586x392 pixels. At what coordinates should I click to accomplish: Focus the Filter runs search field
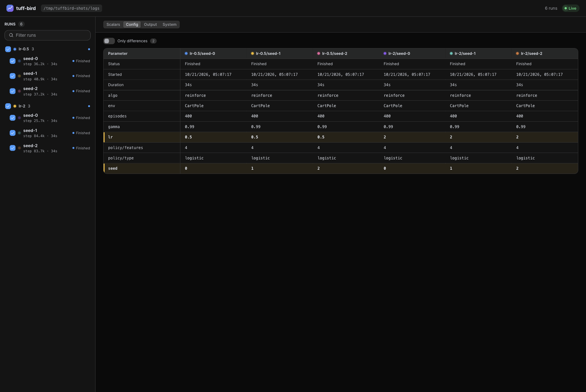tap(47, 35)
